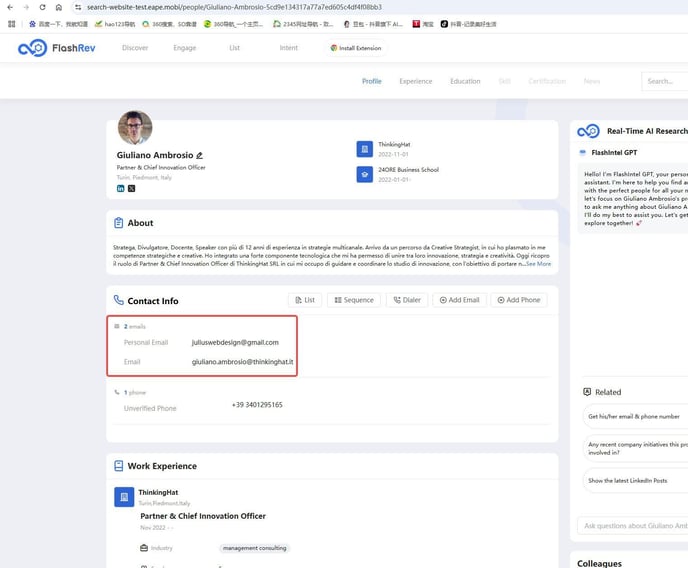Click the Work Experience section icon

coord(118,466)
